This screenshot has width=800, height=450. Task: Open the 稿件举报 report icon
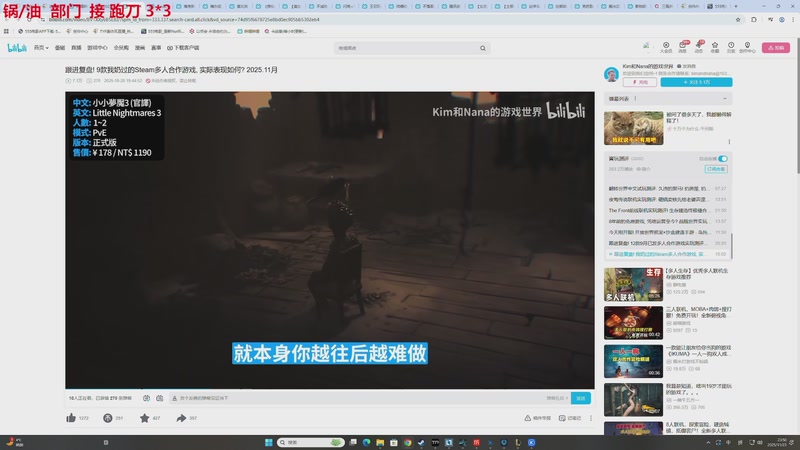coord(538,418)
